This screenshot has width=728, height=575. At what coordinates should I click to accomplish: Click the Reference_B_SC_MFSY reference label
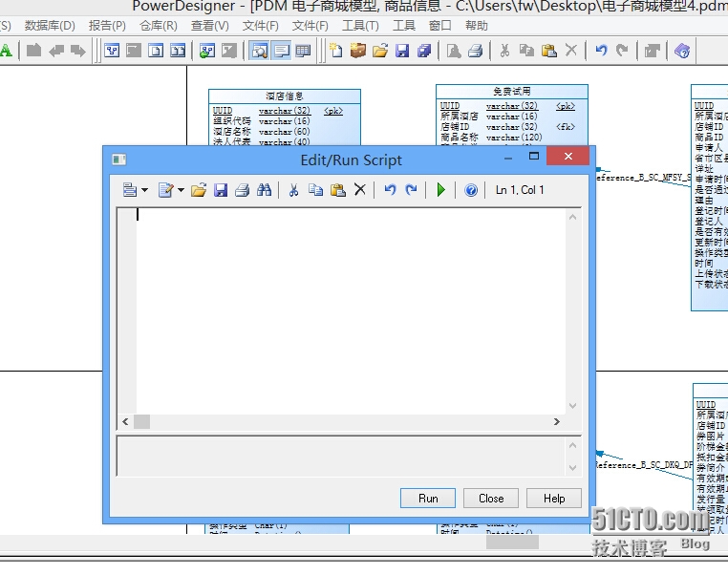pos(643,178)
